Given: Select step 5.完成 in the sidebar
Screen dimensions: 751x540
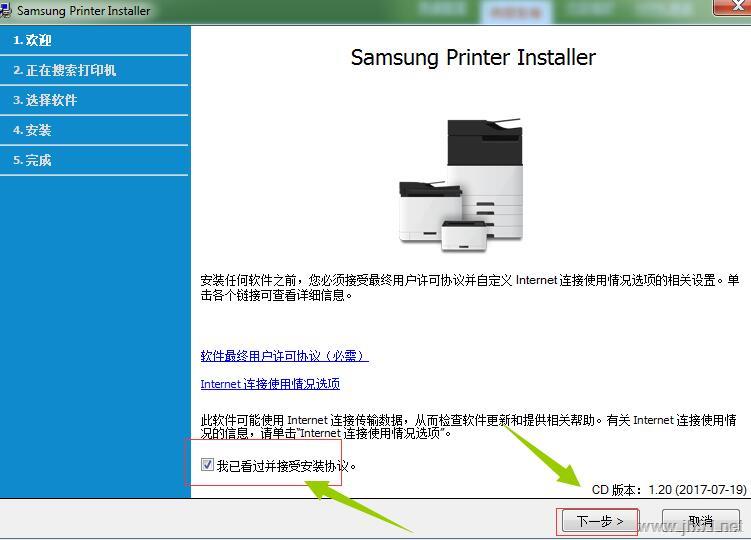Looking at the screenshot, I should click(94, 160).
